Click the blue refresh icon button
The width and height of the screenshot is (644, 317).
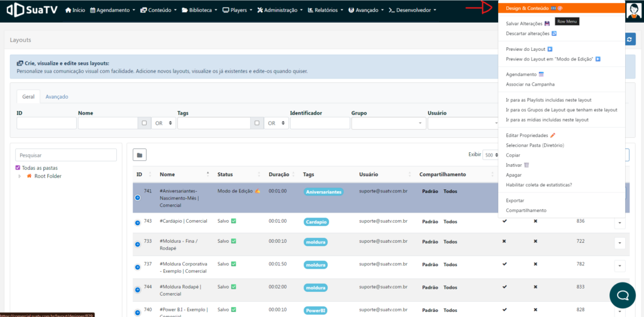tap(630, 40)
